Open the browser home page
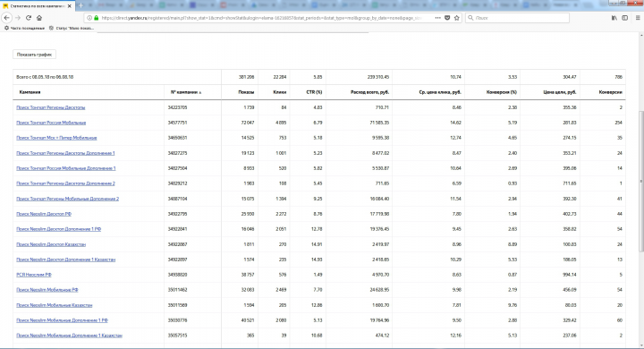 (39, 18)
